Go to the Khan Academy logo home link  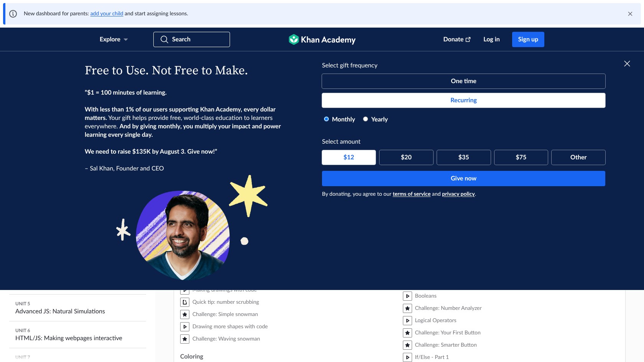[322, 39]
